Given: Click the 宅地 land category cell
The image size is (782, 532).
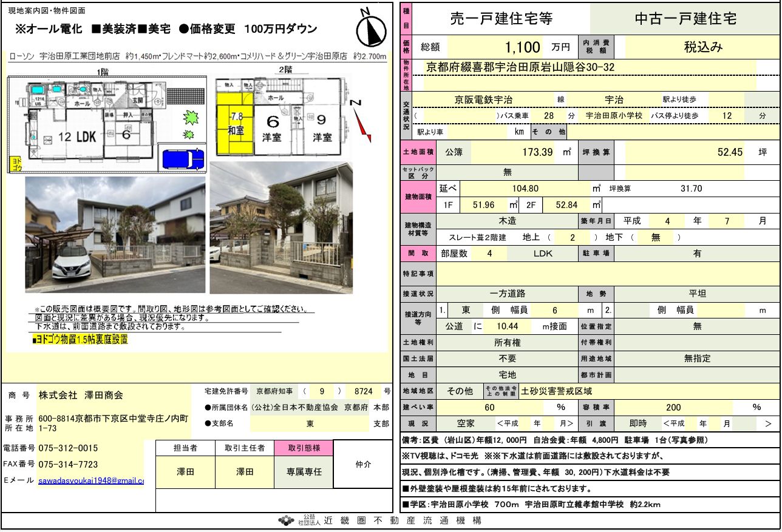Looking at the screenshot, I should pos(508,375).
